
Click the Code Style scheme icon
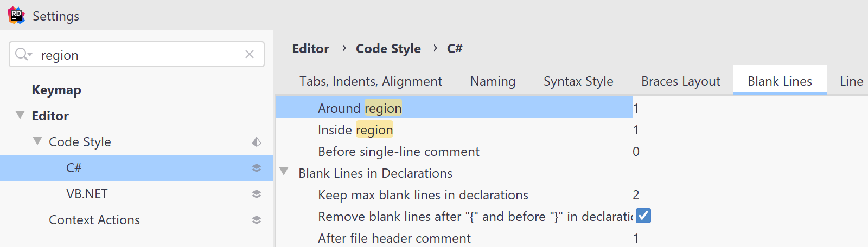click(x=257, y=142)
